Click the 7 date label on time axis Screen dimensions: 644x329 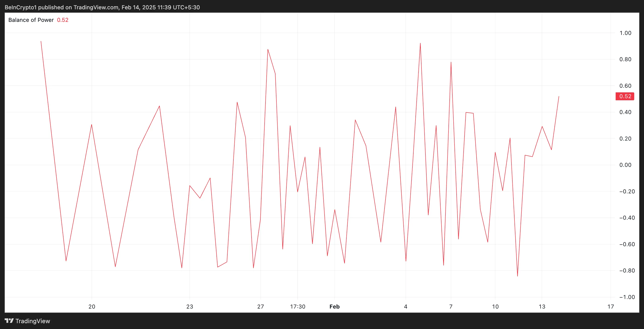[451, 306]
